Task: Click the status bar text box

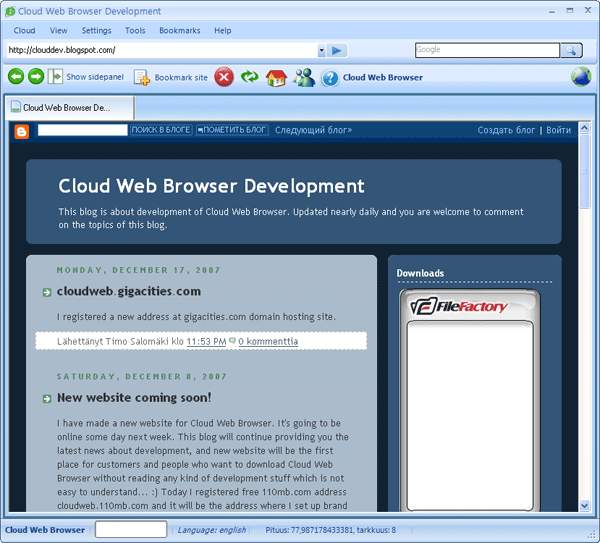Action: 131,530
